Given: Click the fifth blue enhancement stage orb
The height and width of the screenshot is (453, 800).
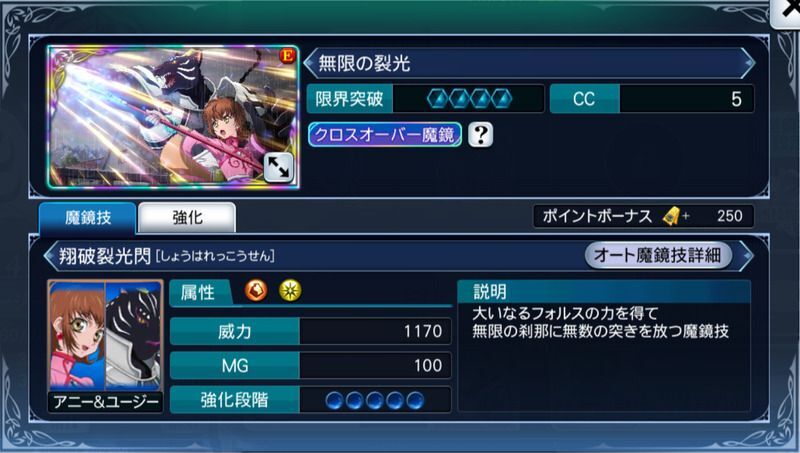Looking at the screenshot, I should click(415, 400).
